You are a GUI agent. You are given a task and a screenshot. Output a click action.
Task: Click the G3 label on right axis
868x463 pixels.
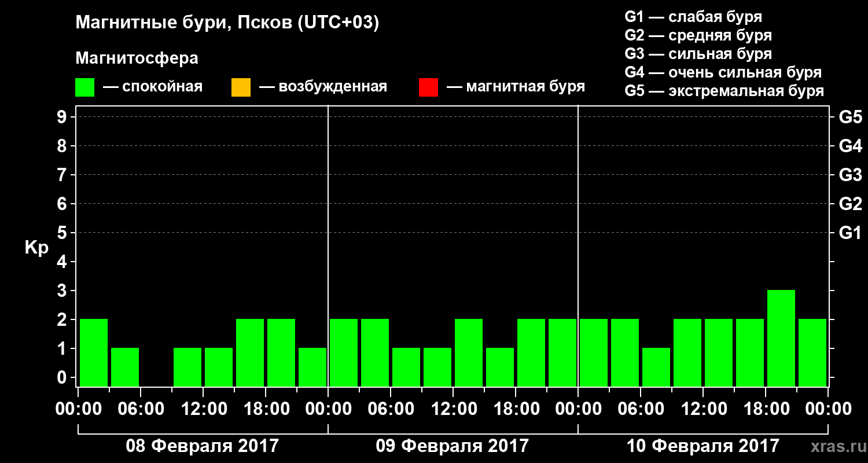pyautogui.click(x=851, y=175)
